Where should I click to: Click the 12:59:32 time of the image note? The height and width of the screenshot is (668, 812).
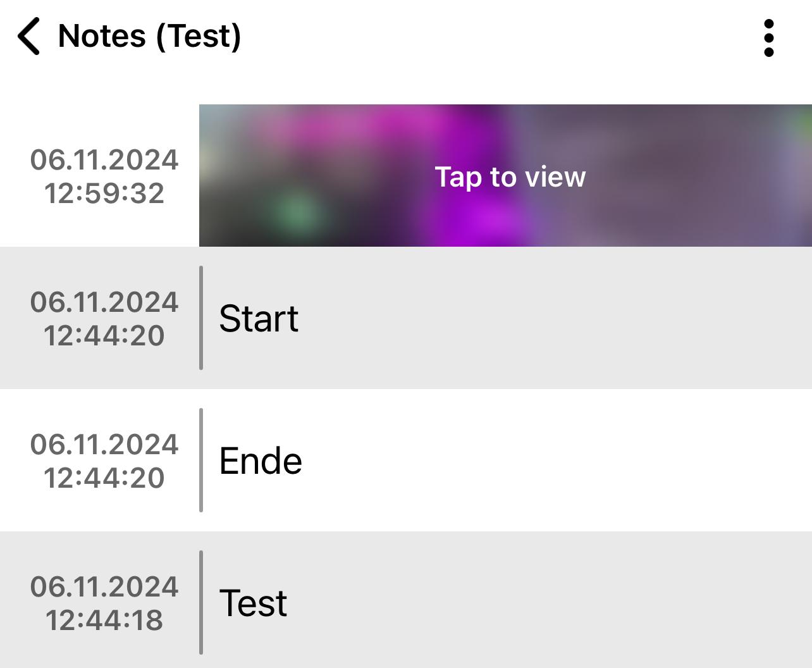coord(104,194)
